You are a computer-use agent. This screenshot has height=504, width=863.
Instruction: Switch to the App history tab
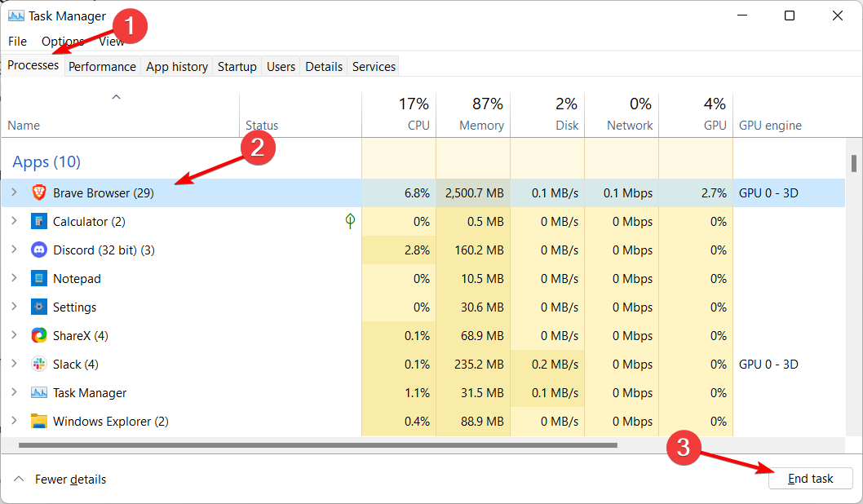(177, 67)
